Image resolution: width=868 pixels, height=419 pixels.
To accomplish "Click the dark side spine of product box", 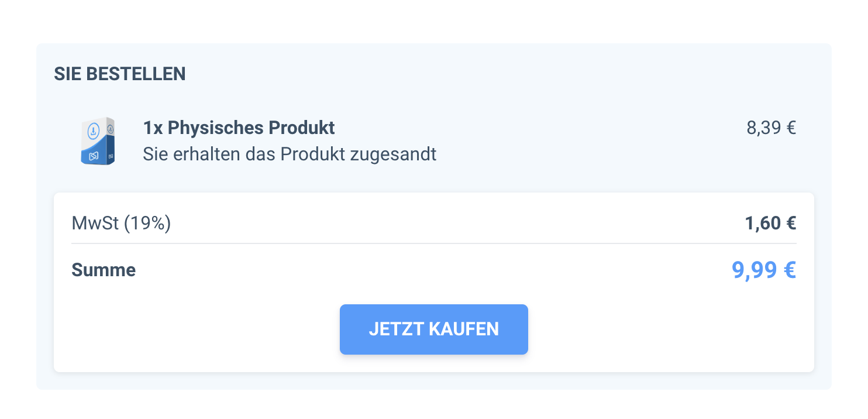I will click(x=111, y=147).
